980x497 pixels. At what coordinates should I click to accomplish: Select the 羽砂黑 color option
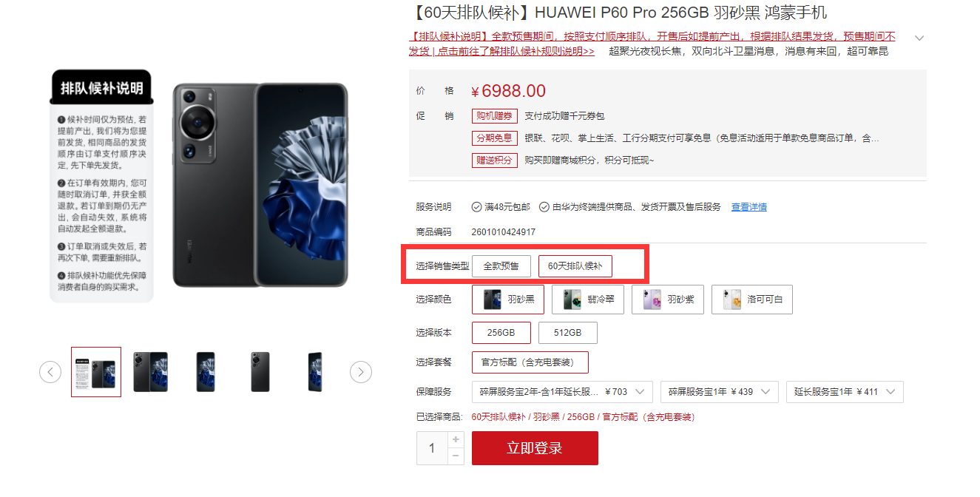click(x=508, y=300)
